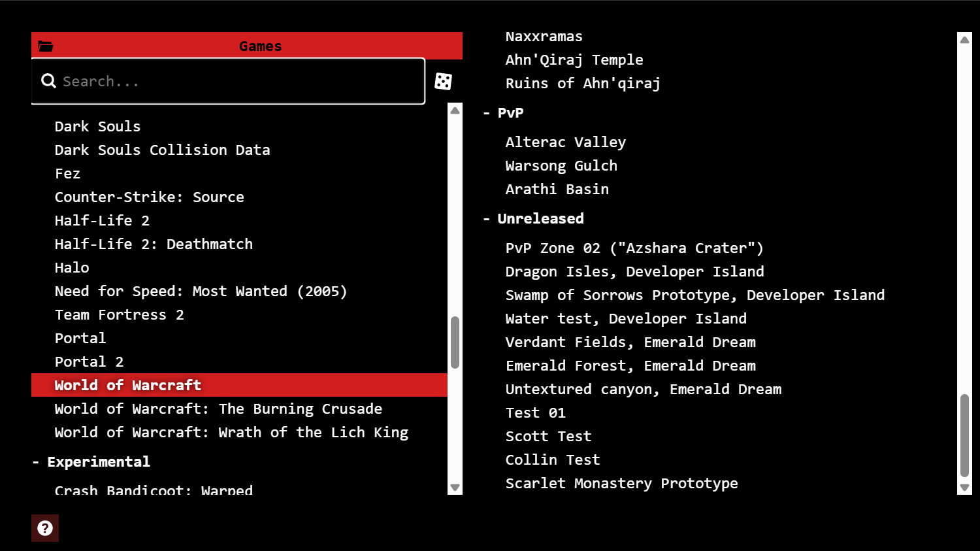The image size is (980, 551).
Task: Click the games list scrollbar thumb
Action: pos(455,342)
